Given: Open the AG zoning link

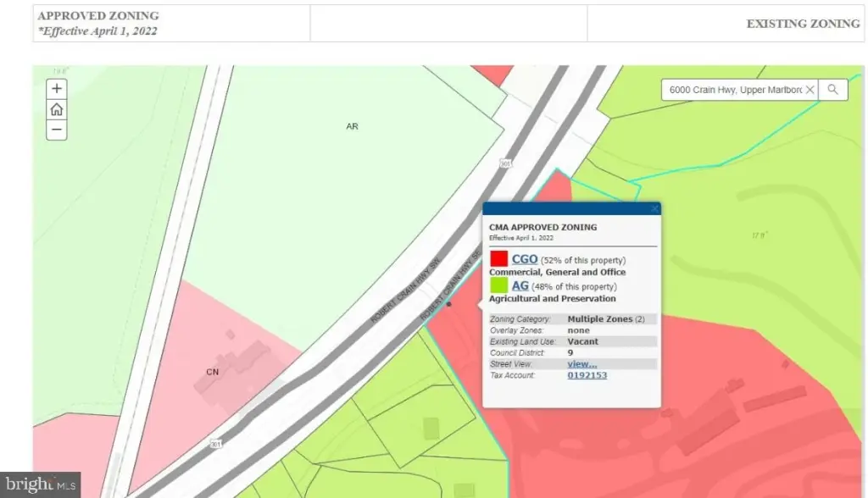Looking at the screenshot, I should [520, 285].
